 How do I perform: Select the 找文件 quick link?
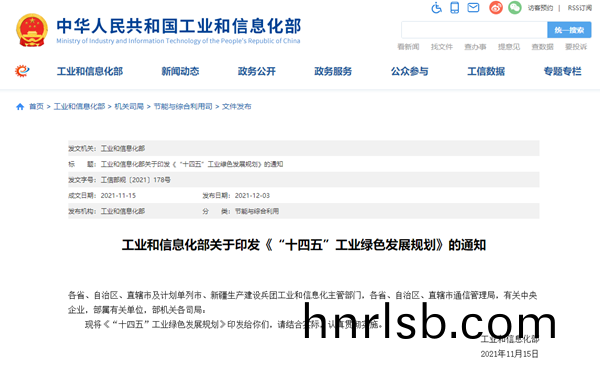point(442,47)
